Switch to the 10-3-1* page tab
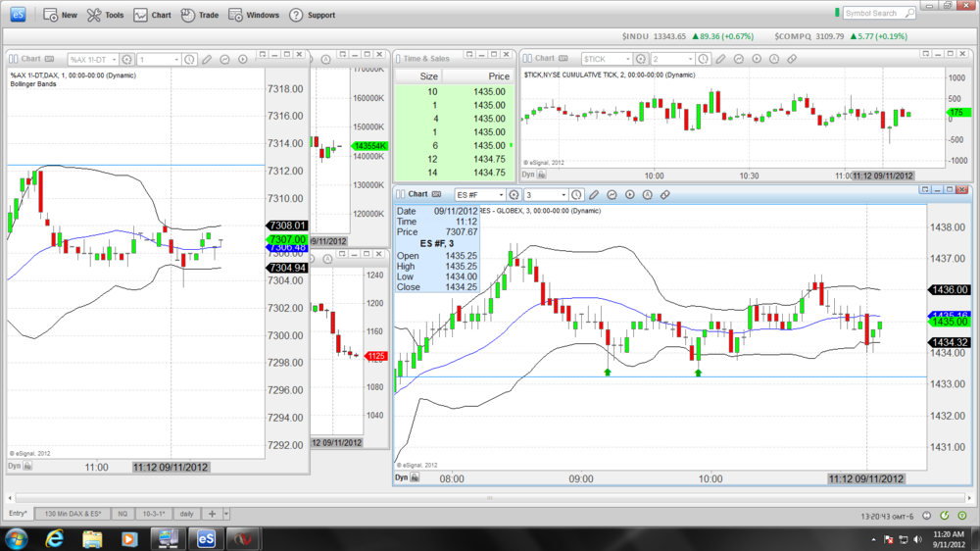The width and height of the screenshot is (980, 551). coord(154,514)
